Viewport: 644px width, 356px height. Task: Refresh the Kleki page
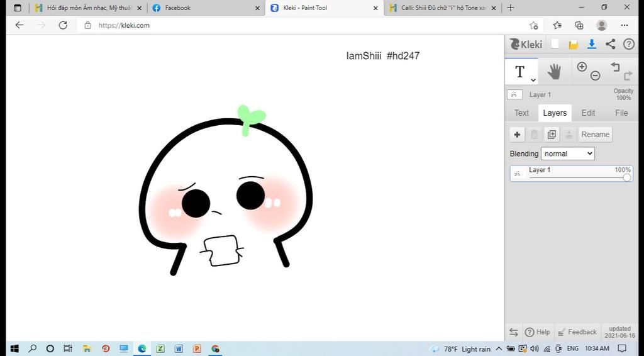tap(63, 25)
